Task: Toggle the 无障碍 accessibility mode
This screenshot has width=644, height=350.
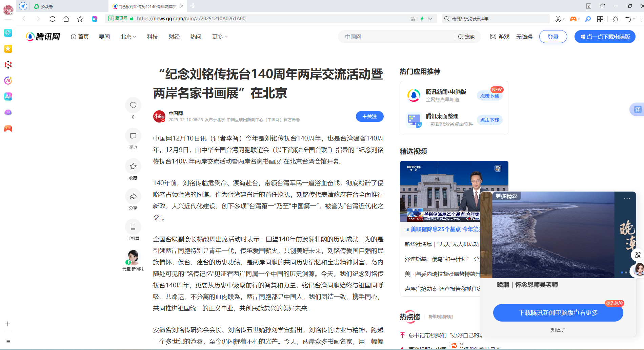Action: (x=524, y=37)
